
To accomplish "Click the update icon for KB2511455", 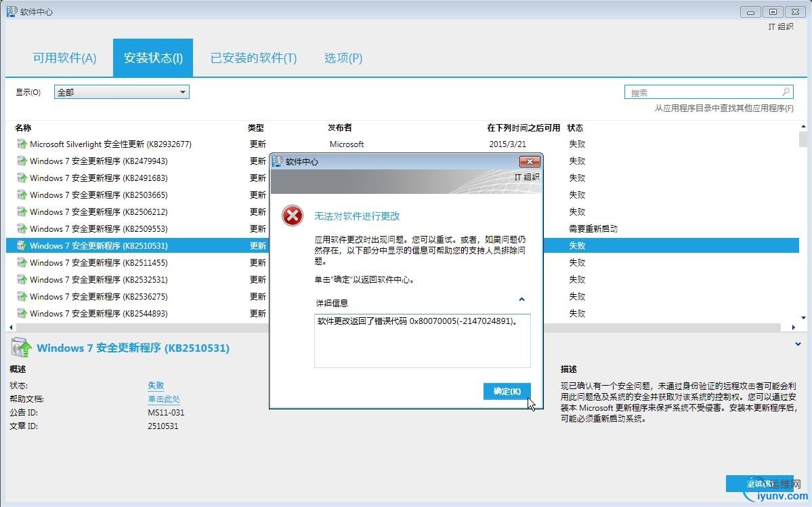I will click(x=22, y=262).
